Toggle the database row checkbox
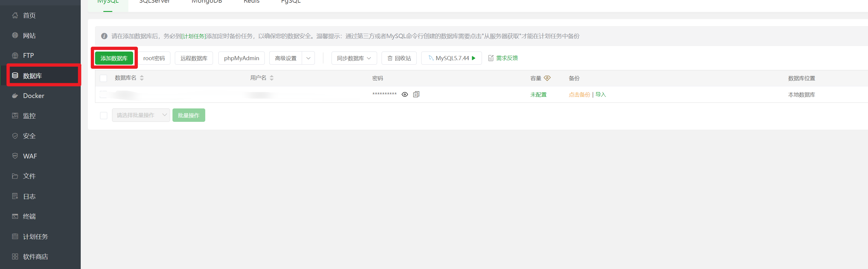This screenshot has width=868, height=269. pyautogui.click(x=103, y=94)
